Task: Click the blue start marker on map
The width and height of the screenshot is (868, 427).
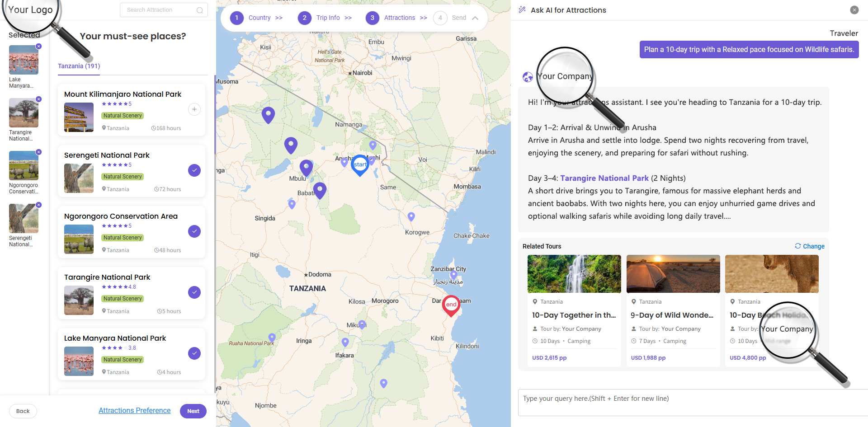Action: 360,164
